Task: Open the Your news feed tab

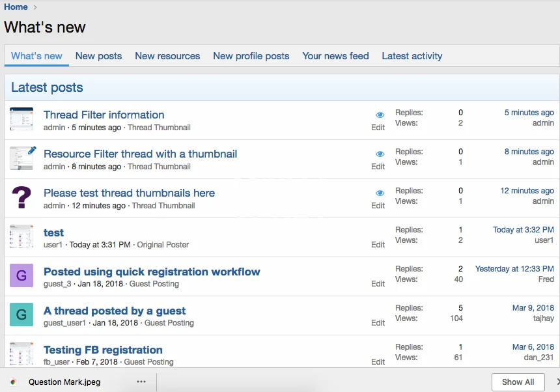Action: (x=335, y=56)
